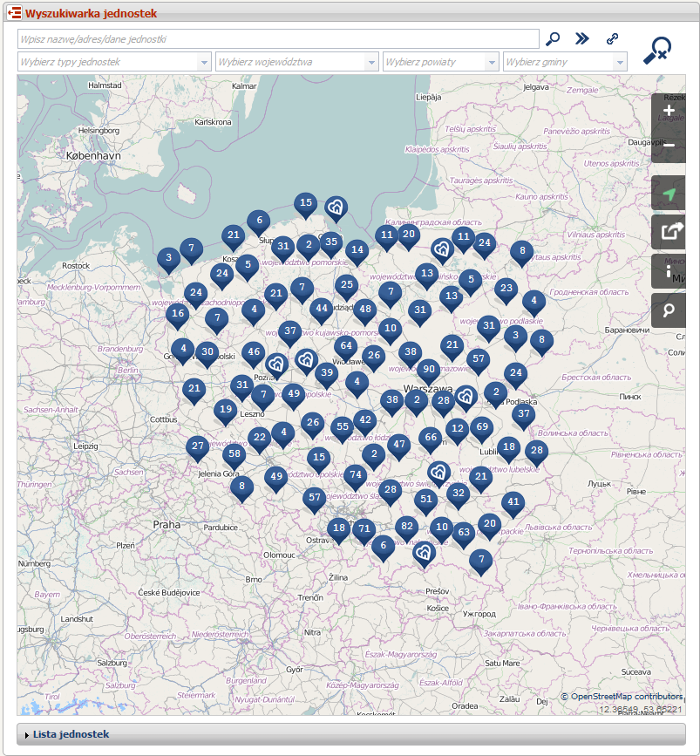Screen dimensions: 700x756
Task: Open the 'Wybierz powiaty' dropdown
Action: coord(440,62)
